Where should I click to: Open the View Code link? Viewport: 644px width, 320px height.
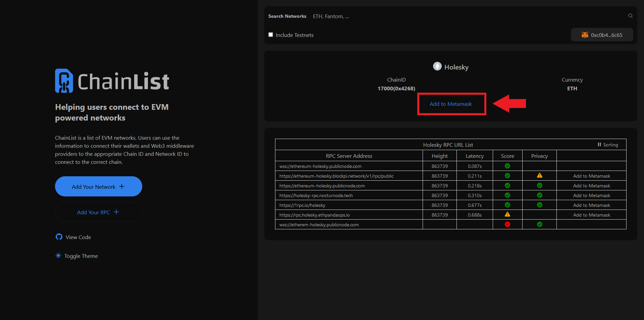click(78, 237)
